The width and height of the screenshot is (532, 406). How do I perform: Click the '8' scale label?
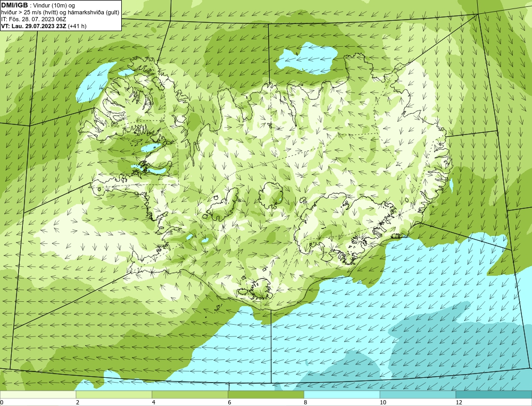[x=306, y=402]
